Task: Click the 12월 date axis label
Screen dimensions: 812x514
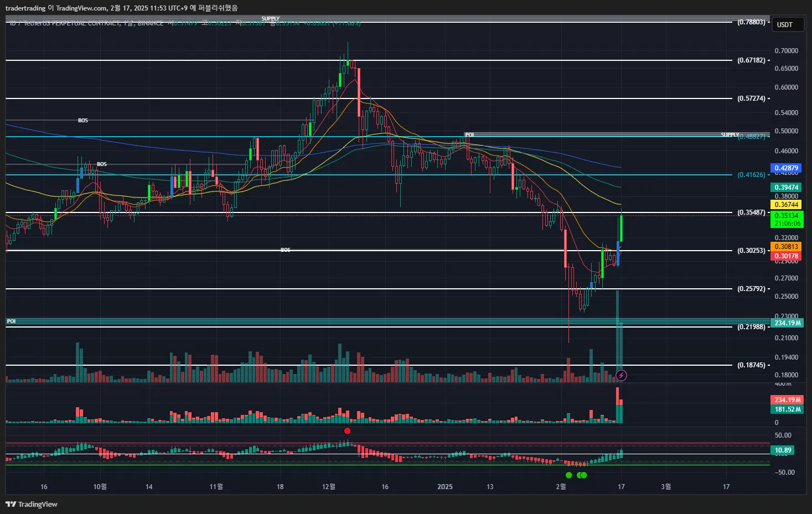Action: pos(329,487)
